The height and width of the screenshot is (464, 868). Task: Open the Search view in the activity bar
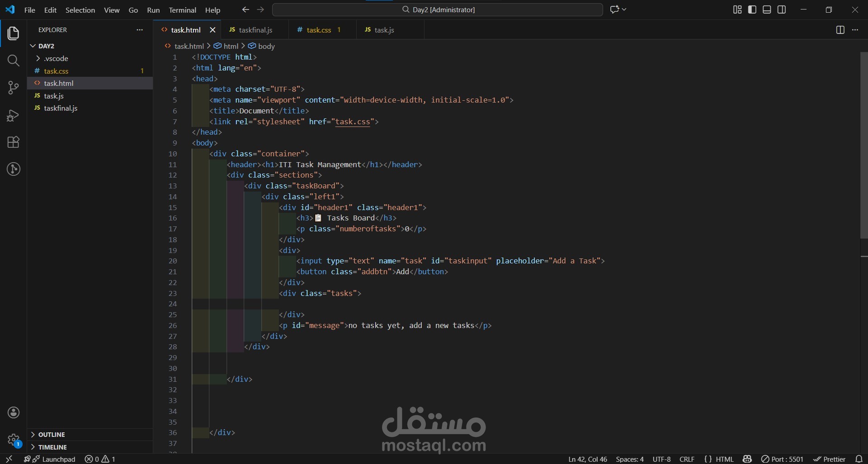click(13, 61)
